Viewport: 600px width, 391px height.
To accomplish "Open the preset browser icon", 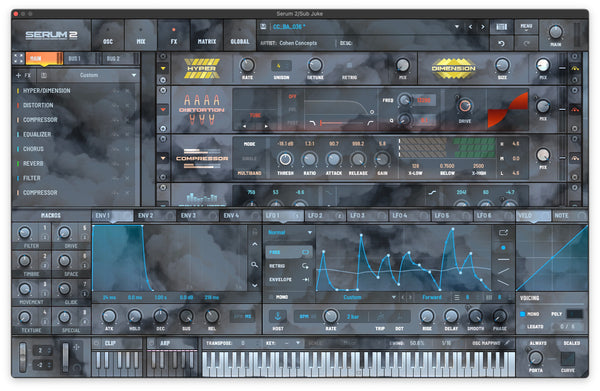I will [501, 27].
